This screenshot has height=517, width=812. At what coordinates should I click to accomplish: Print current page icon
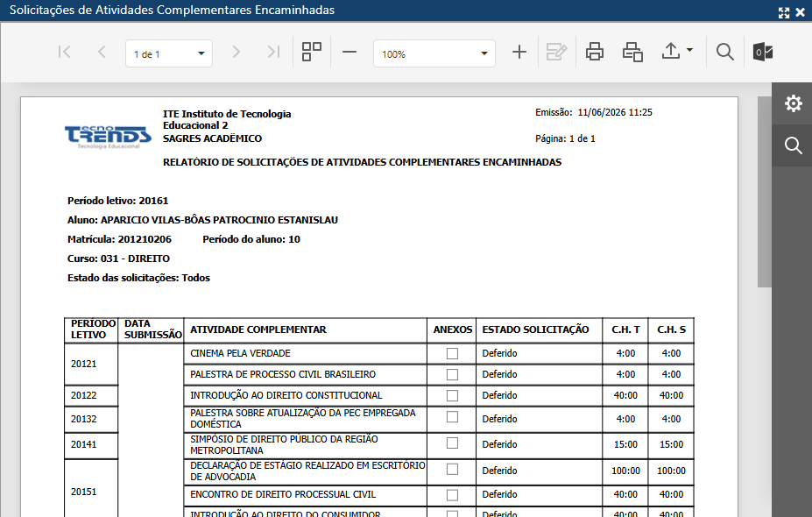(632, 52)
